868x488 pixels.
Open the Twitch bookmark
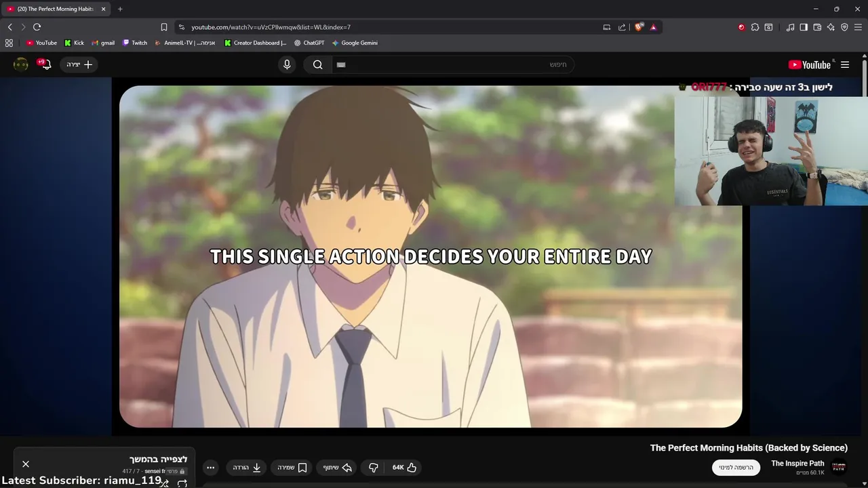(135, 43)
